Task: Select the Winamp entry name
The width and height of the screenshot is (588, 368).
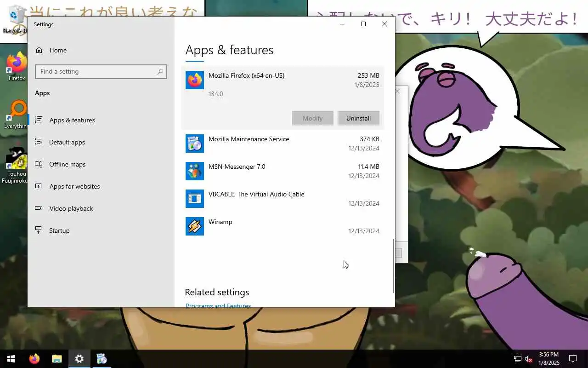Action: (220, 222)
